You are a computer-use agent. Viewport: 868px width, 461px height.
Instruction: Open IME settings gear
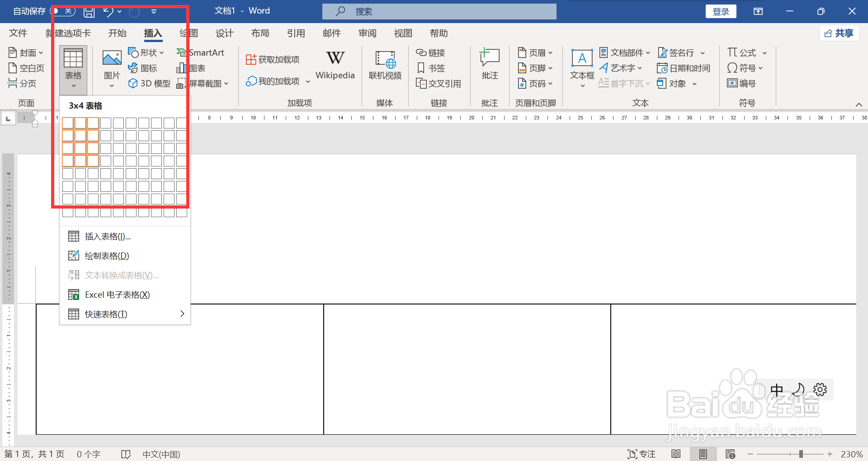coord(820,390)
